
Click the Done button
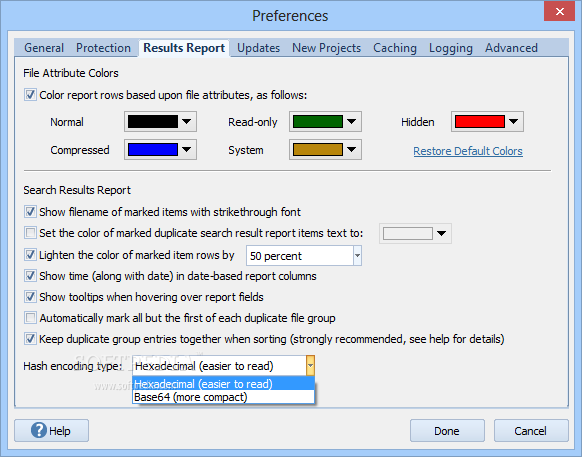click(x=447, y=431)
